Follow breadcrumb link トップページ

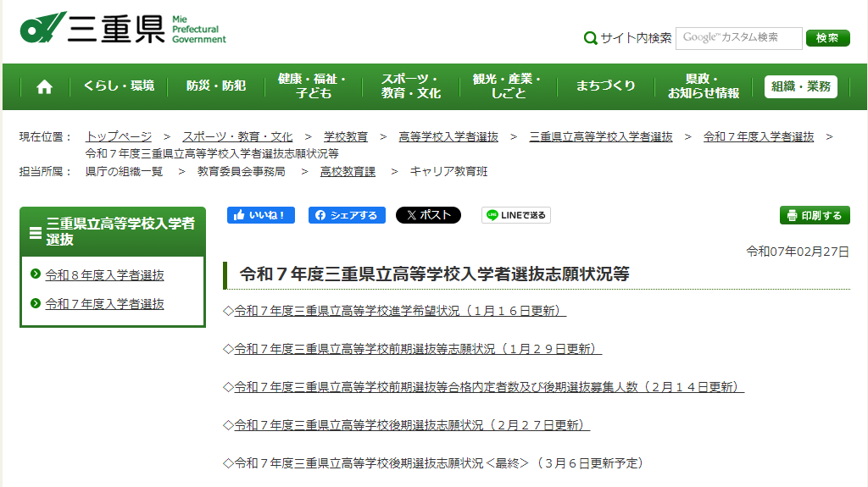pyautogui.click(x=119, y=136)
